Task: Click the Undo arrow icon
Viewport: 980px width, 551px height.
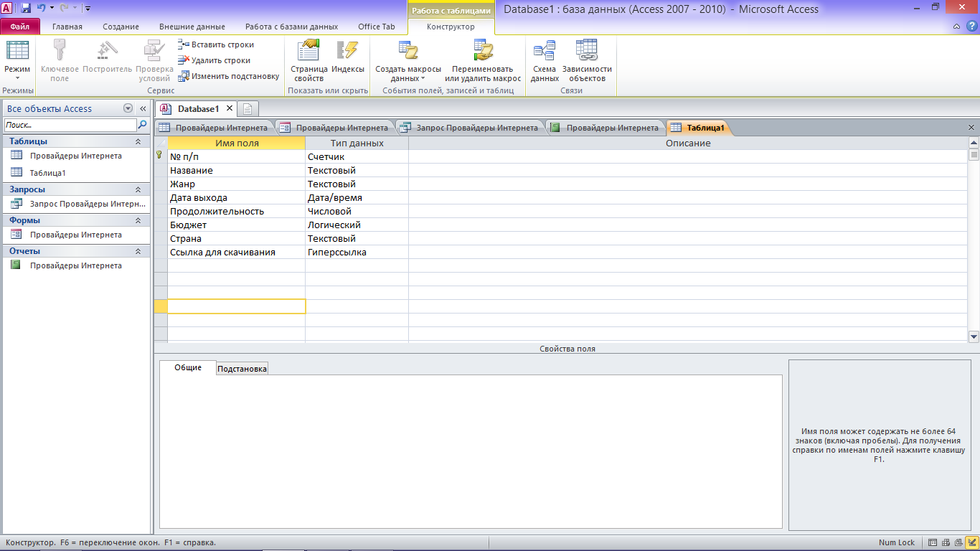Action: 41,8
